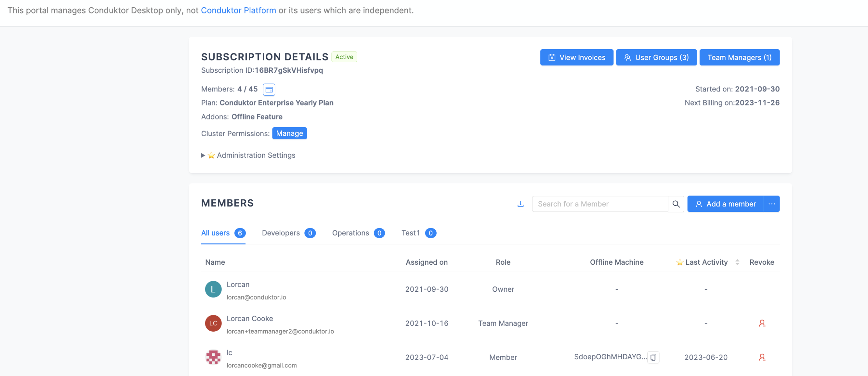Click the Last Activity column header

click(x=706, y=262)
